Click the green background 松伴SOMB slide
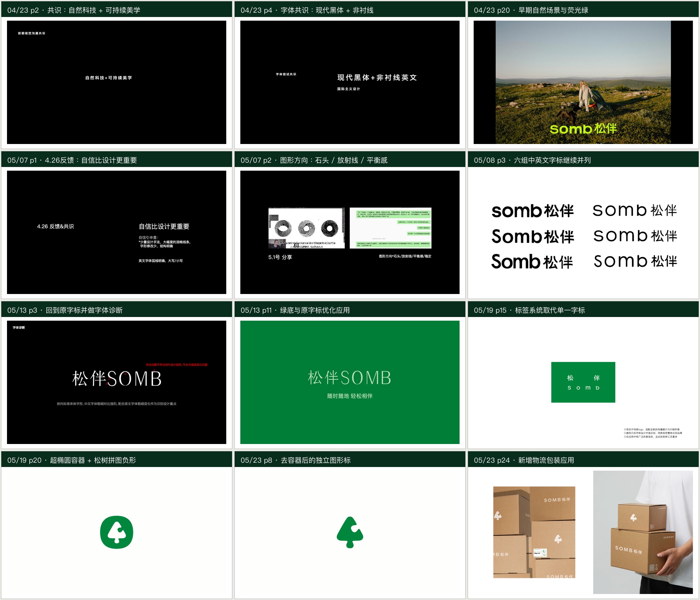This screenshot has width=700, height=600. 350,382
